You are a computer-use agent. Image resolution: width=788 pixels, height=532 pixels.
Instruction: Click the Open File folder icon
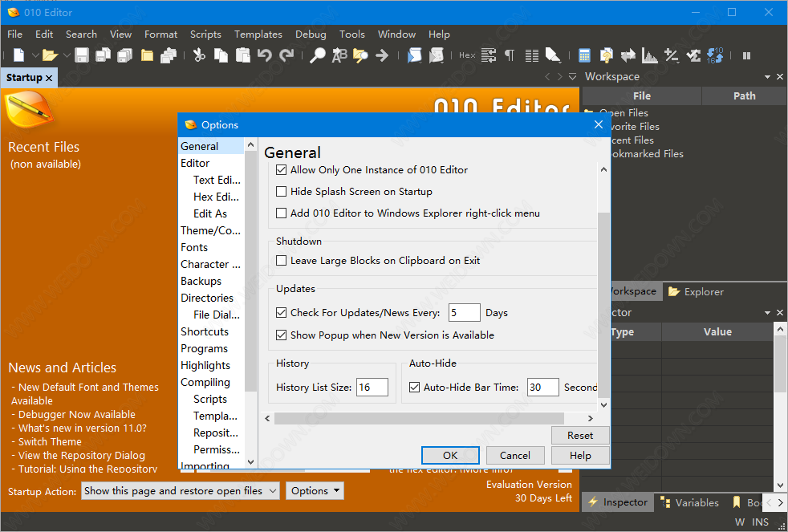click(49, 55)
